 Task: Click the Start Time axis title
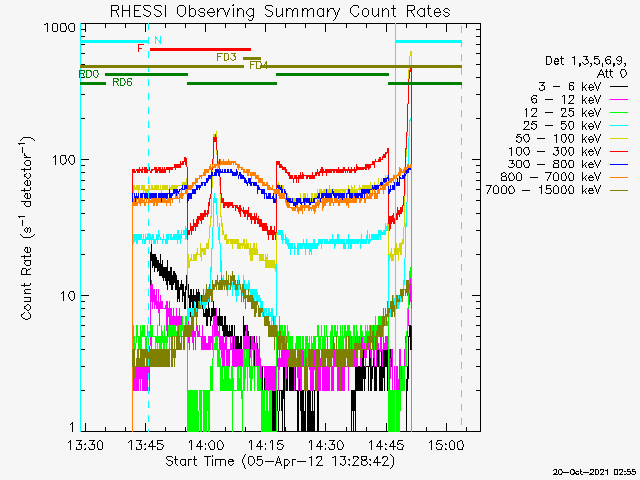click(x=280, y=462)
